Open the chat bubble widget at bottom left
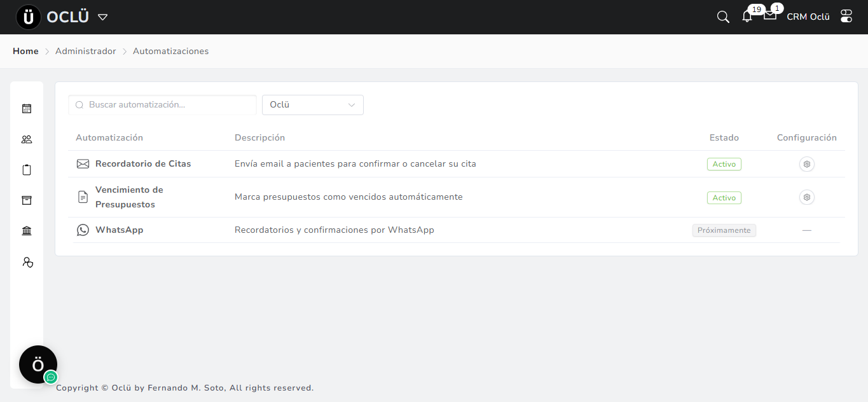 point(38,364)
